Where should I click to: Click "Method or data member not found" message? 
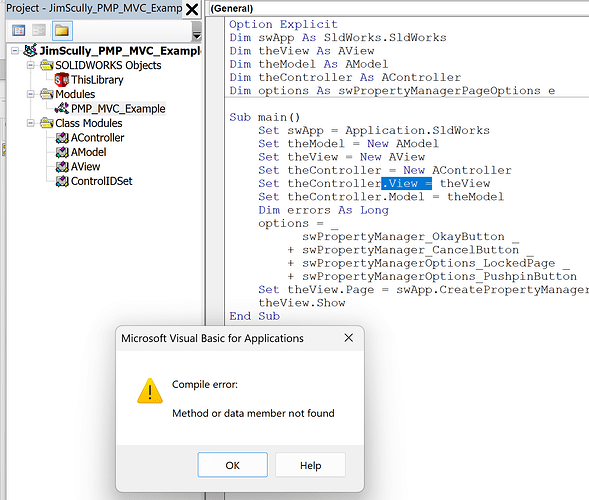[x=253, y=413]
